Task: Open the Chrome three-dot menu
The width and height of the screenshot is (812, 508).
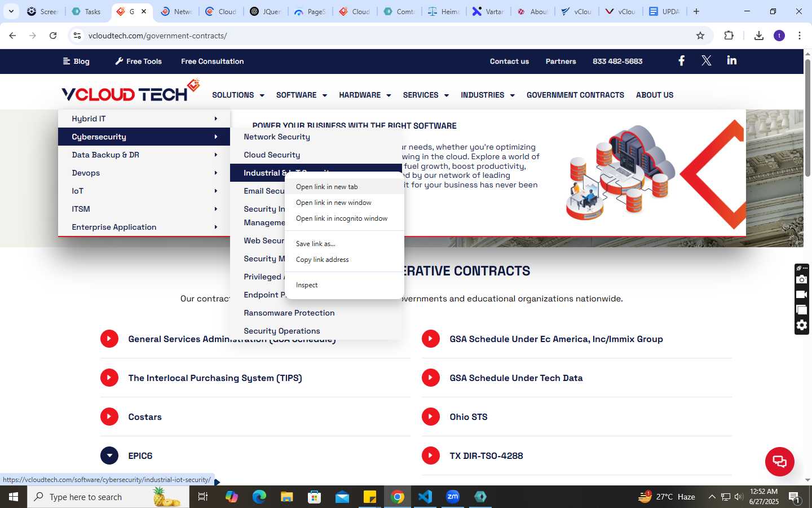Action: (800, 36)
